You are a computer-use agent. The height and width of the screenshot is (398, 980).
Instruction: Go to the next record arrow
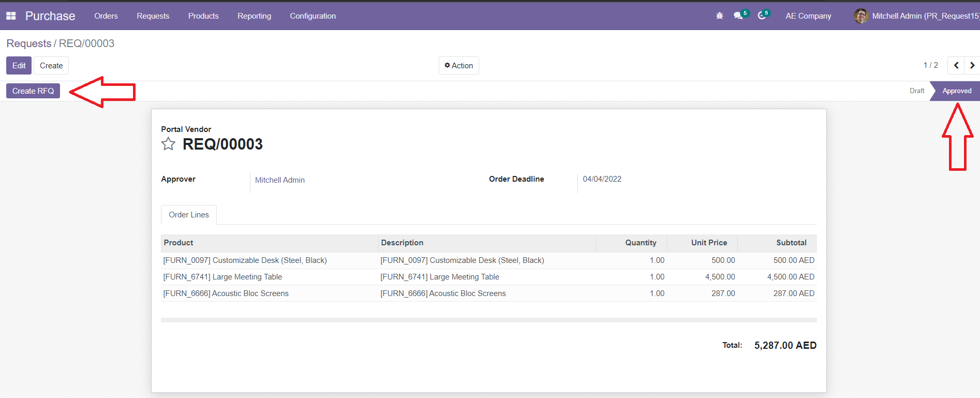pos(972,65)
